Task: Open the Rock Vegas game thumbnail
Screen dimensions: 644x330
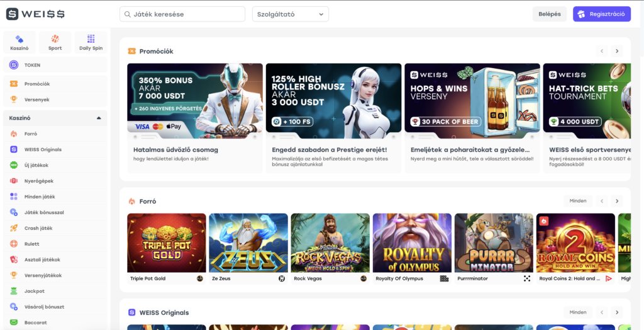Action: [330, 242]
